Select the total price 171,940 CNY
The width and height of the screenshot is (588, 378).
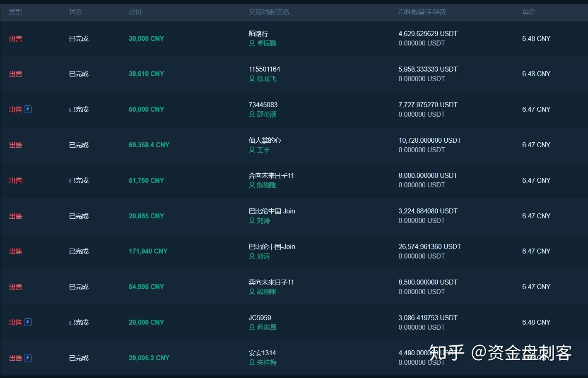coord(148,251)
